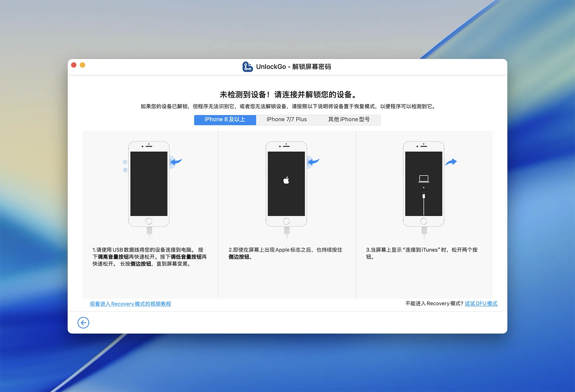This screenshot has width=575, height=392.
Task: Click the step 1 USB connection instructions
Action: (149, 257)
